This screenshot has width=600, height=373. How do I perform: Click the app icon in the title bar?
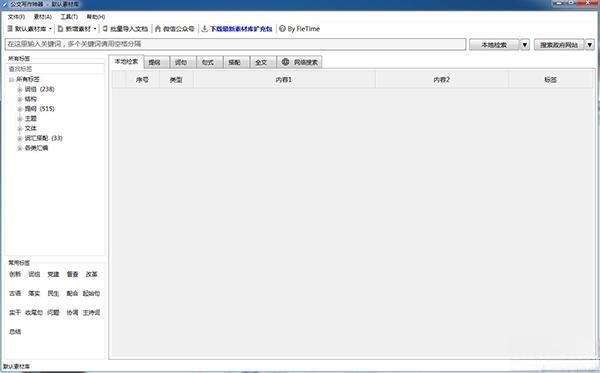tap(5, 4)
